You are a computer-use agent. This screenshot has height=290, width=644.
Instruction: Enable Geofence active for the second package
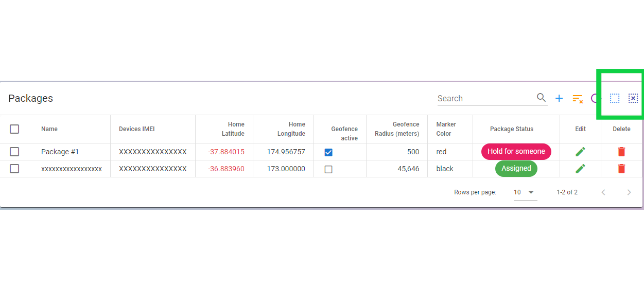328,169
